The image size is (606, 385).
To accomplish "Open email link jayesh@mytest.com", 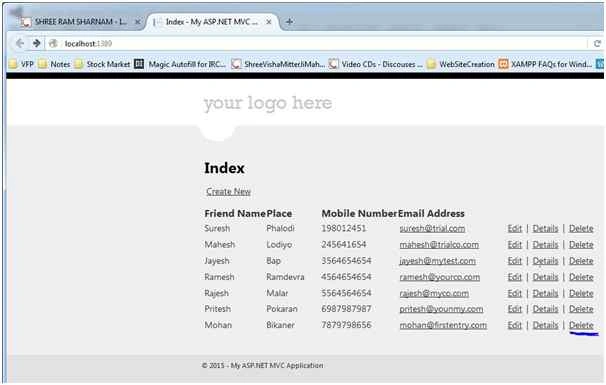I will pyautogui.click(x=437, y=261).
